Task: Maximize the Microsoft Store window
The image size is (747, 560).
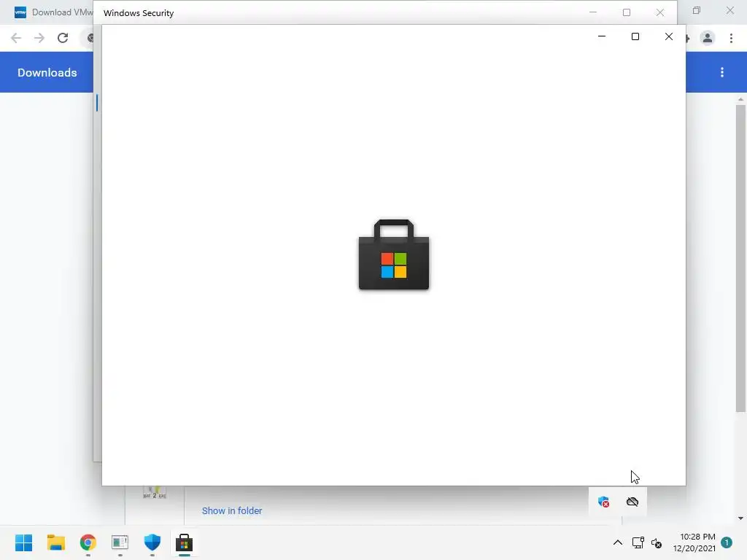Action: (635, 36)
